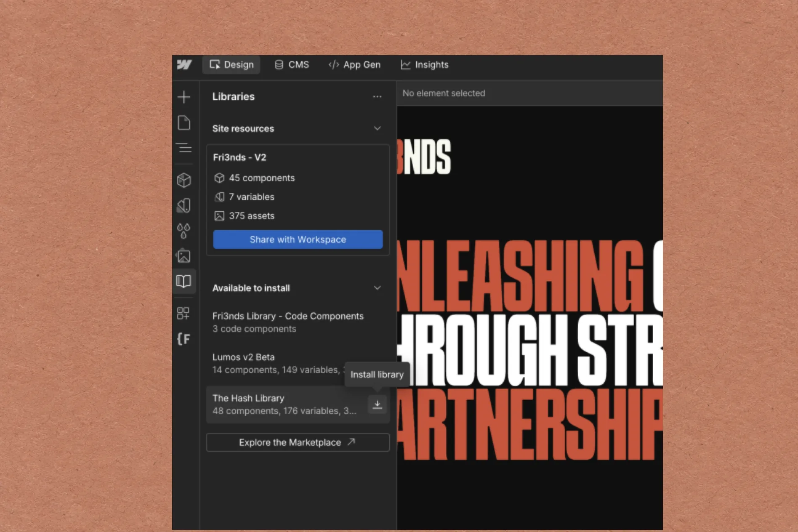Collapse the Site resources section
Viewport: 798px width, 532px height.
tap(378, 128)
